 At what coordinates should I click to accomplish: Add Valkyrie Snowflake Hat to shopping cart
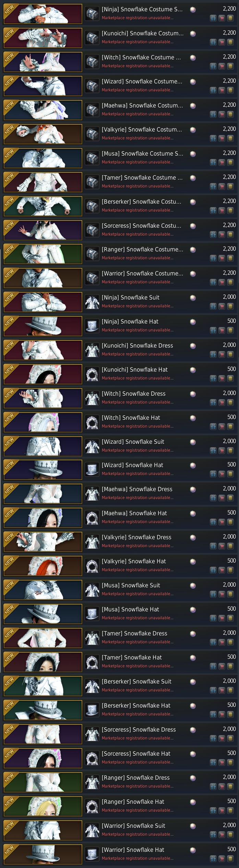point(222,571)
